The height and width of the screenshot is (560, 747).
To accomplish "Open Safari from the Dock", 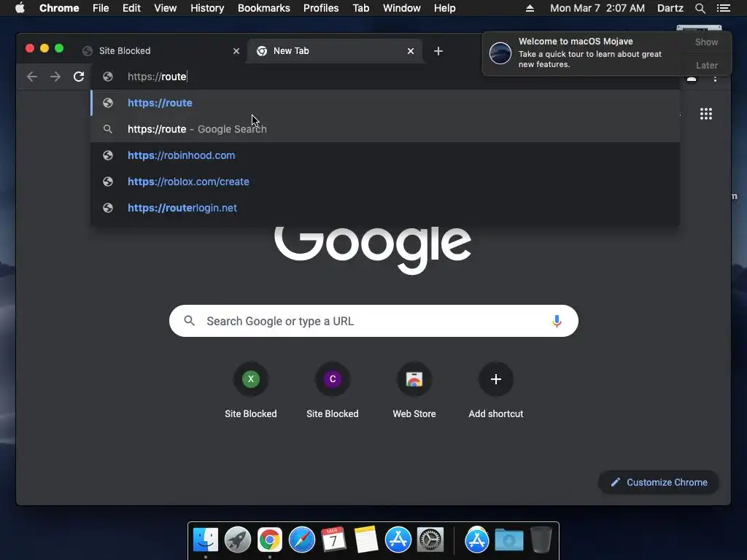I will click(302, 540).
